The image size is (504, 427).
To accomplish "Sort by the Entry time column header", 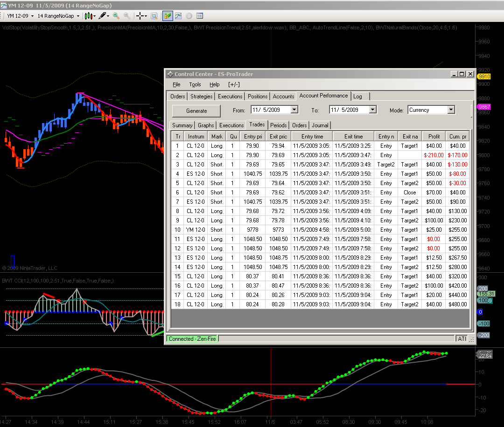I will click(312, 137).
